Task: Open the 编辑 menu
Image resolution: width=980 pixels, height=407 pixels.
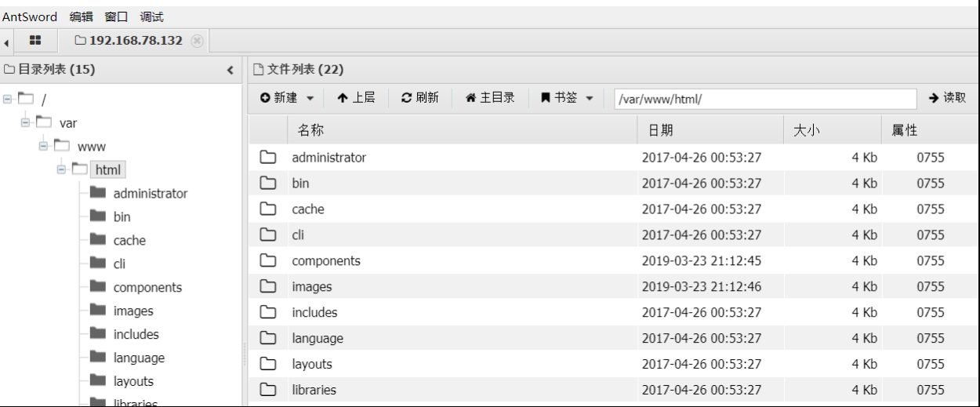Action: [x=81, y=16]
